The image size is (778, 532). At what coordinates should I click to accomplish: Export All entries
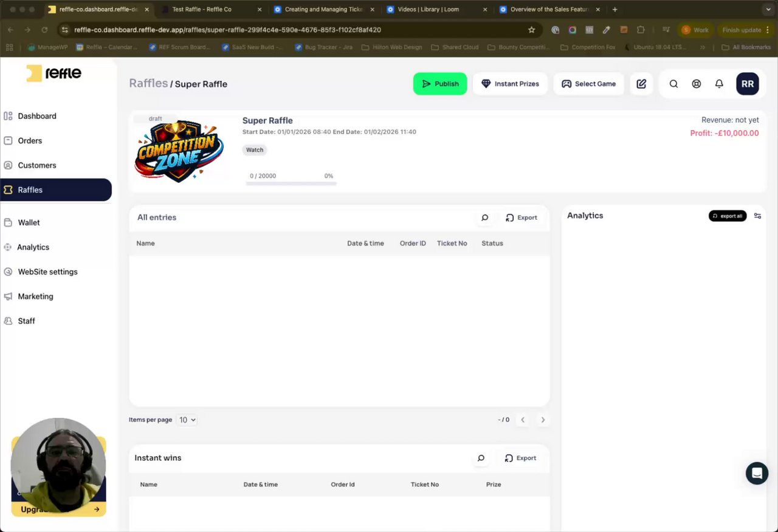click(x=522, y=217)
